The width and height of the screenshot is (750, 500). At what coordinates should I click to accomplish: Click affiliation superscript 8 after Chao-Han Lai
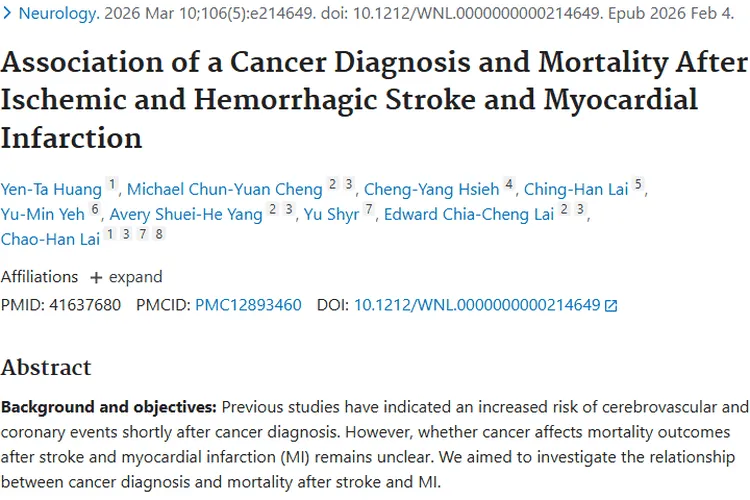pos(159,234)
